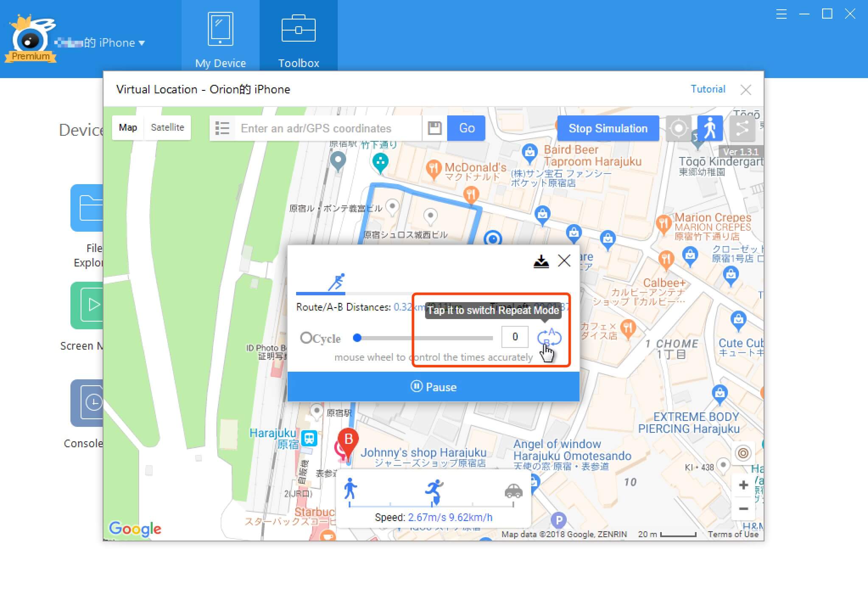Image resolution: width=868 pixels, height=611 pixels.
Task: Toggle the Cycle repeat mode radio button
Action: coord(305,339)
